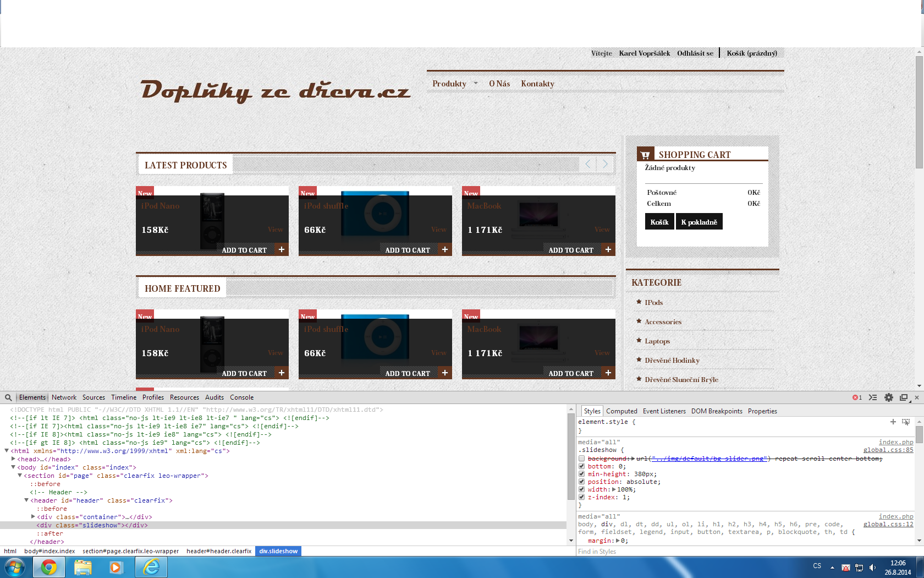Screen dimensions: 924x578
Task: Toggle element state icon in Styles pane
Action: click(906, 422)
